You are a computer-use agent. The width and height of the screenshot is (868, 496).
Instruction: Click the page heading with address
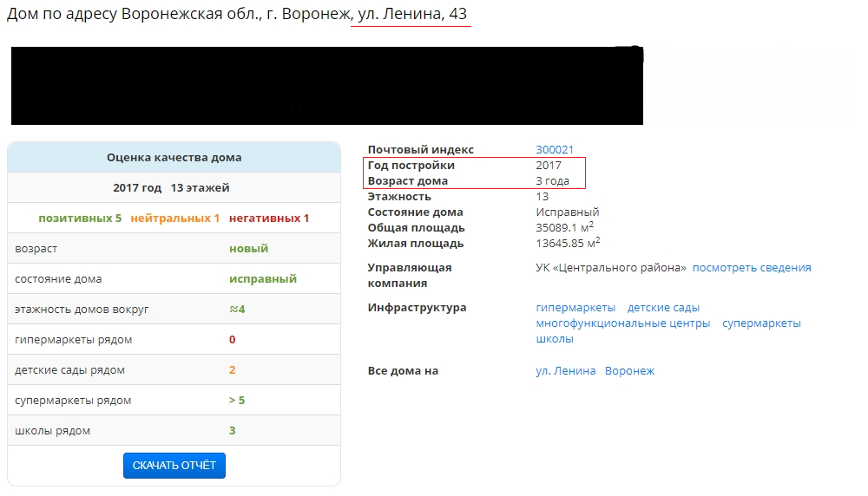pyautogui.click(x=237, y=14)
